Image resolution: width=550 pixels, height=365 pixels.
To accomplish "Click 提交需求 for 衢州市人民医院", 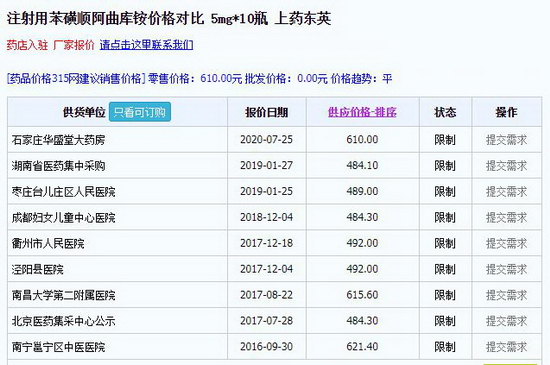I will click(506, 243).
